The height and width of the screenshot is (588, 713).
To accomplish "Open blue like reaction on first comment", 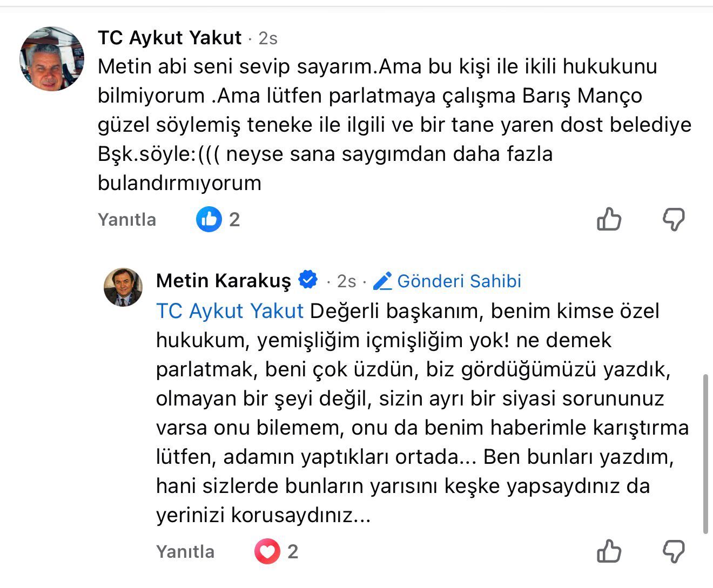I will (x=209, y=219).
